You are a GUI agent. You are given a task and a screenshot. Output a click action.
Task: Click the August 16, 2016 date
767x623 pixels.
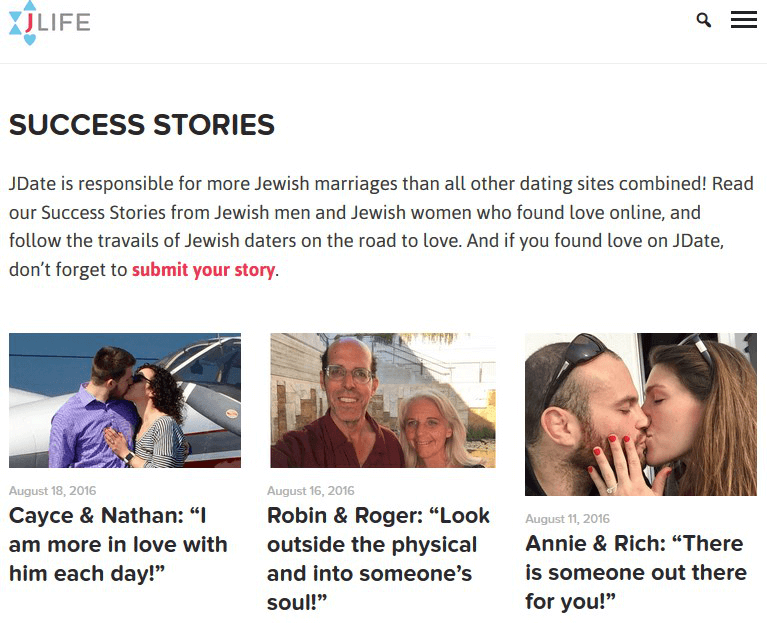coord(310,491)
